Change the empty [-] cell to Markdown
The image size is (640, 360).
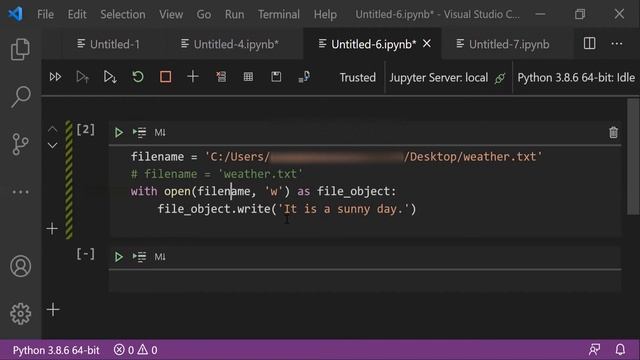(x=160, y=257)
